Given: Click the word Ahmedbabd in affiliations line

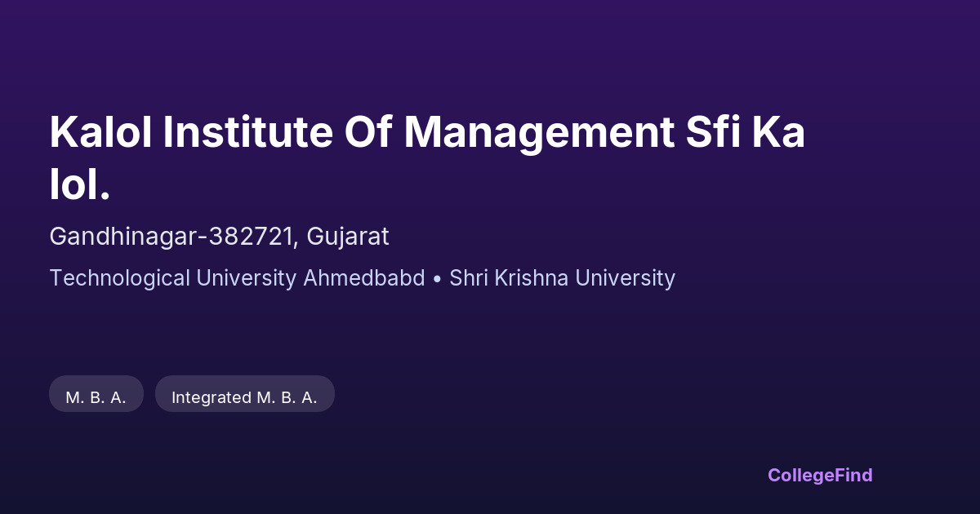Looking at the screenshot, I should [x=364, y=278].
